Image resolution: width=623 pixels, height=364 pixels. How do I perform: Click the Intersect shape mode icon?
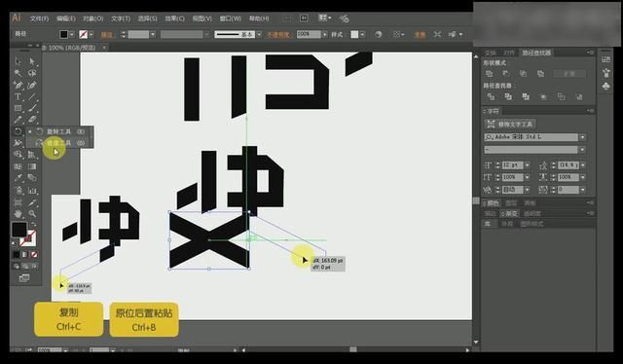tap(524, 74)
